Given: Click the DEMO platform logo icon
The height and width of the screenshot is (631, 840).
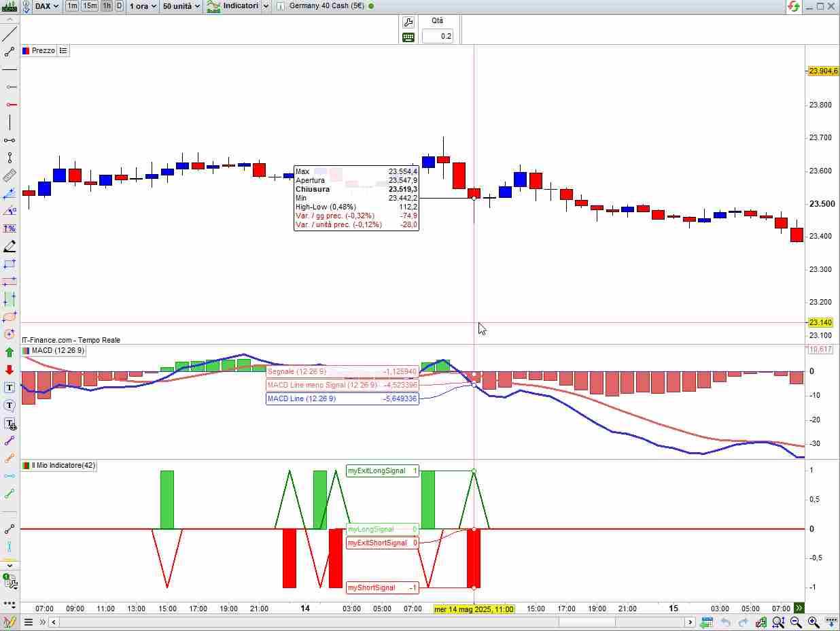Looking at the screenshot, I should coord(10,7).
